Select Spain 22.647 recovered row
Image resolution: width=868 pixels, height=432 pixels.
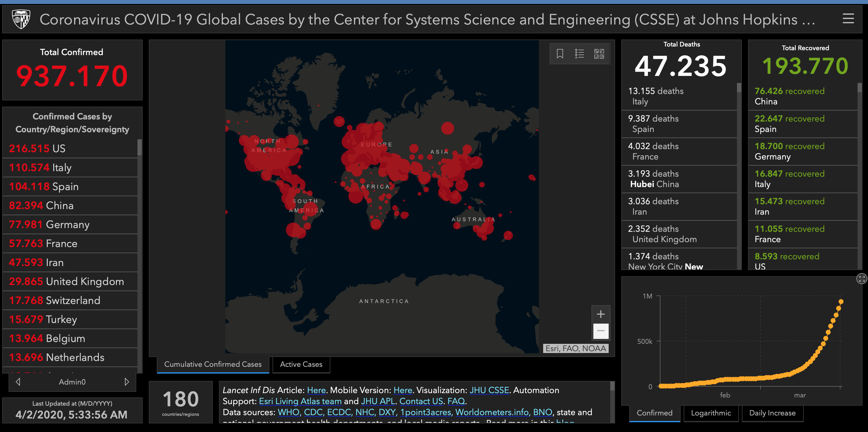[x=803, y=124]
